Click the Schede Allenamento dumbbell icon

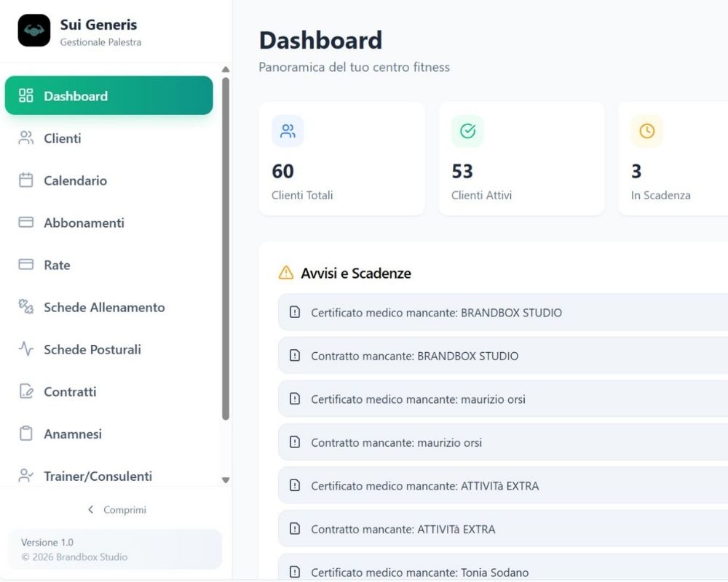(x=25, y=307)
